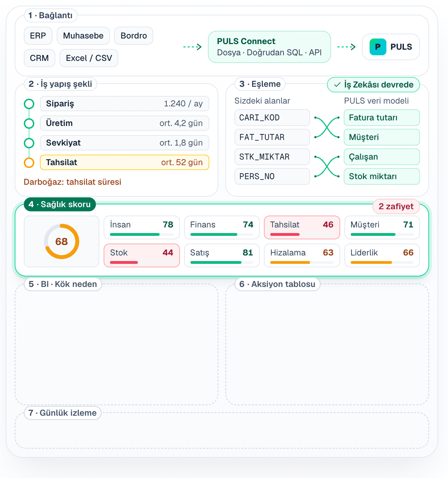Expand the 7 · Günlük izleme section
Image resolution: width=448 pixels, height=478 pixels.
(63, 413)
